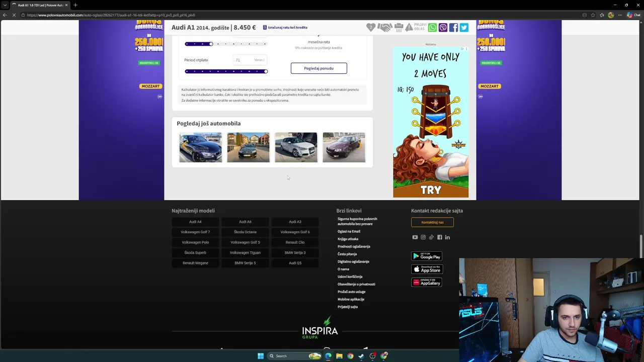Screen dimensions: 644x362
Task: Open File Explorer from the taskbar
Action: tap(339, 356)
